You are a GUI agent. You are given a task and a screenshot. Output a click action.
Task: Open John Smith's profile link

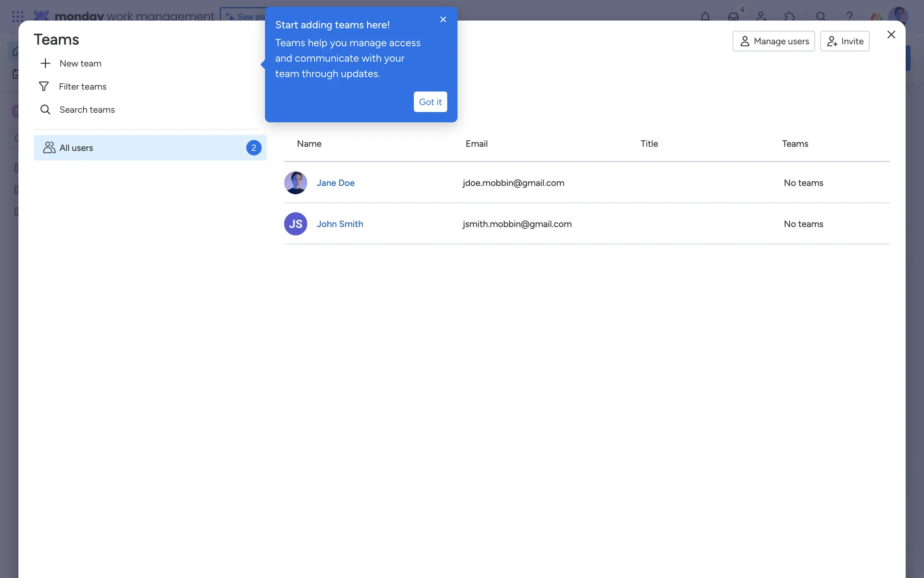(x=340, y=224)
